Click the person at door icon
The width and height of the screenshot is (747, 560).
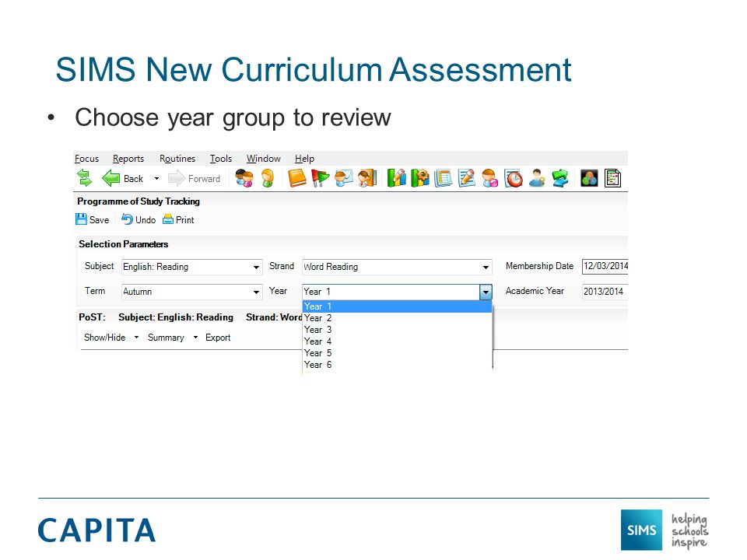[367, 178]
